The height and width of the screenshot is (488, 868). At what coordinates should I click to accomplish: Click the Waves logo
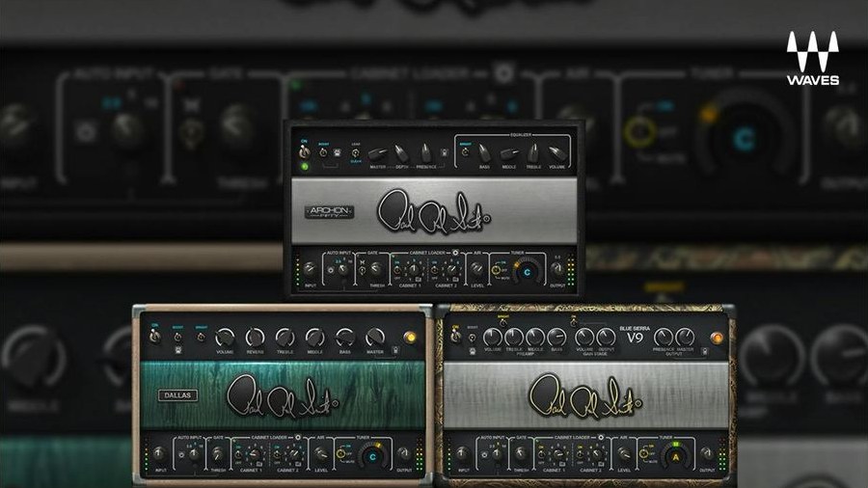coord(813,58)
